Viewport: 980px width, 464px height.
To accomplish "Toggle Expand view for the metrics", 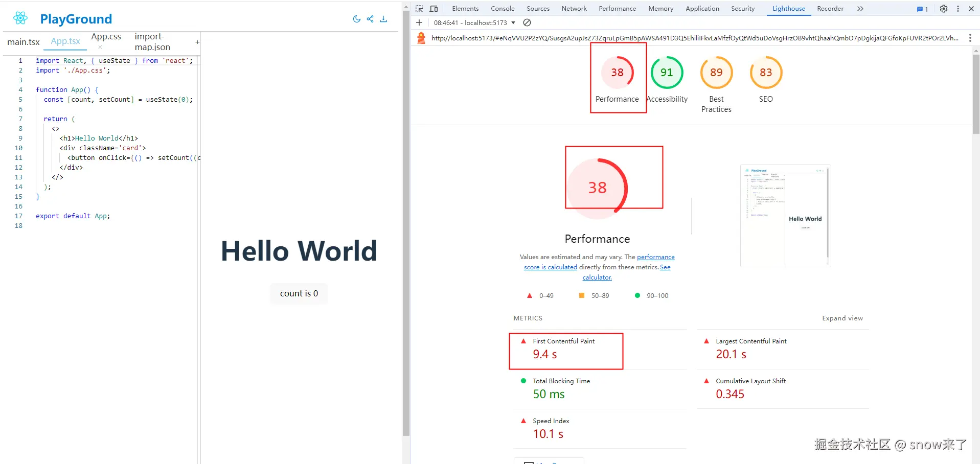I will coord(842,318).
